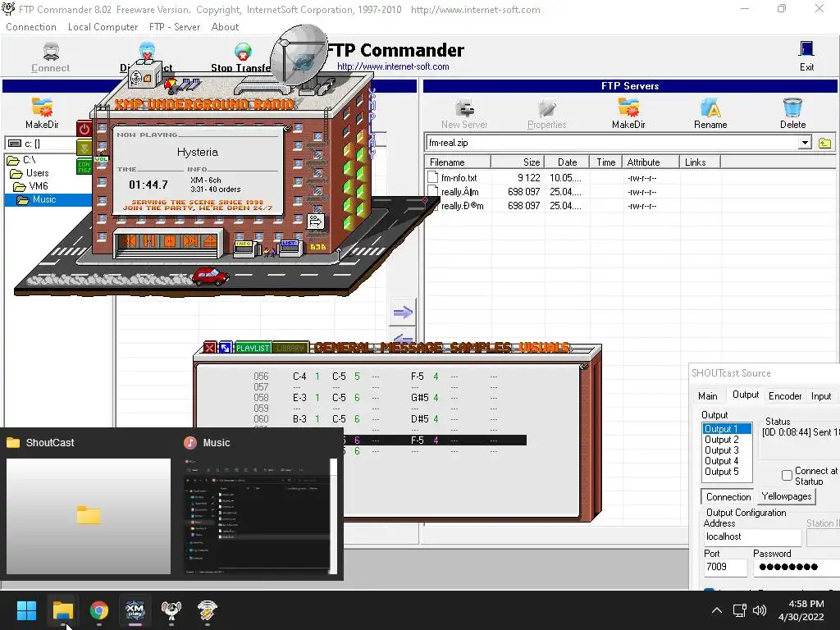The image size is (840, 630).
Task: Skip to next track in XMPlay
Action: pyautogui.click(x=190, y=241)
